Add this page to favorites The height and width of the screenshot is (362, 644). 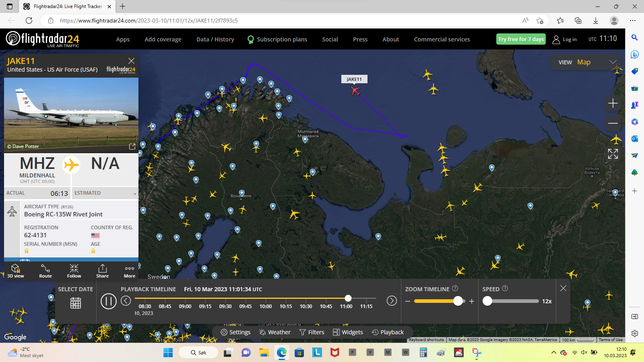tap(540, 21)
